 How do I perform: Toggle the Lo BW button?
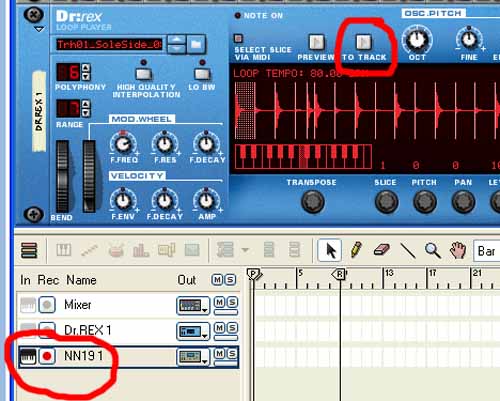coord(202,74)
